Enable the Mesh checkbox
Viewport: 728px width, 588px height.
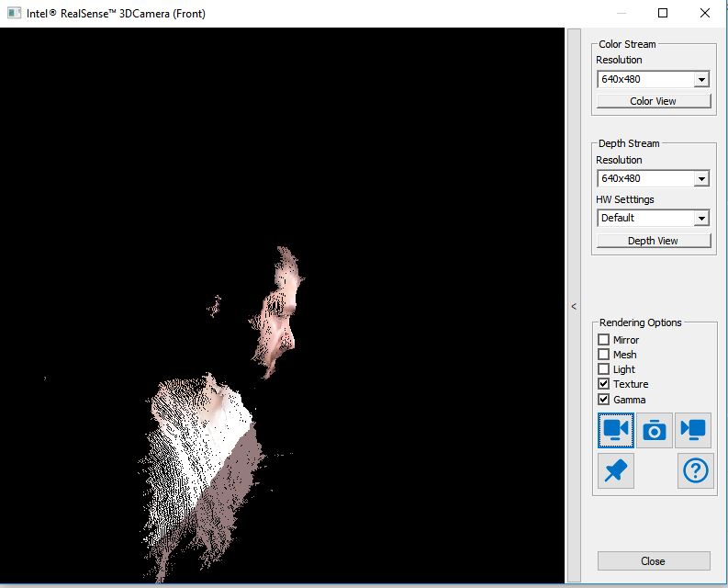[603, 355]
